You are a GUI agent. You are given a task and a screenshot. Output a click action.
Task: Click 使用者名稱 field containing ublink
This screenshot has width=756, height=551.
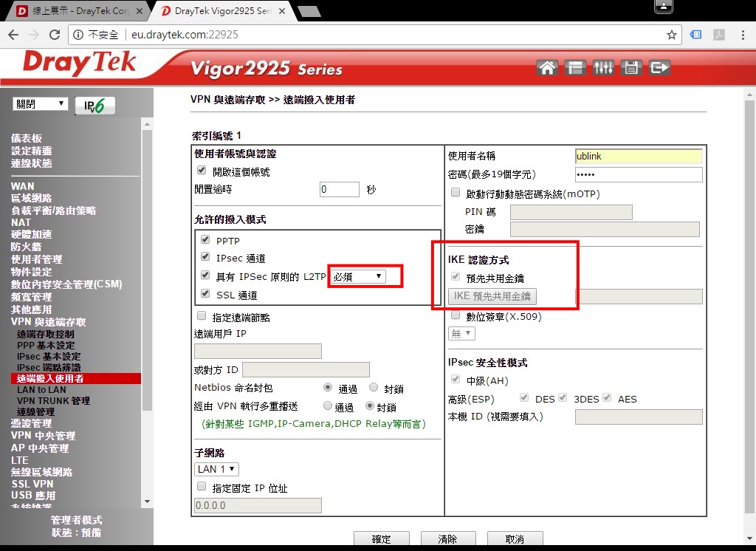(x=639, y=157)
